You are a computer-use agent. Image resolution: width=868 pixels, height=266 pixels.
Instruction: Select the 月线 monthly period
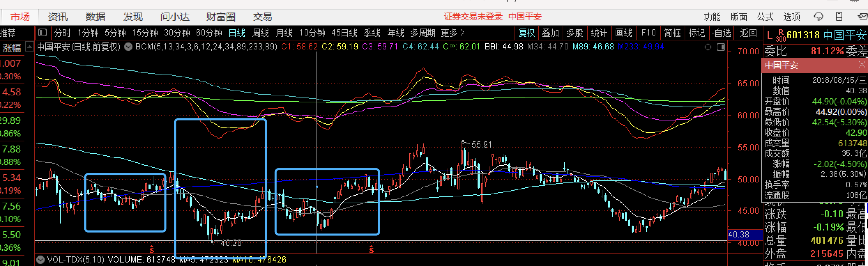click(x=284, y=33)
